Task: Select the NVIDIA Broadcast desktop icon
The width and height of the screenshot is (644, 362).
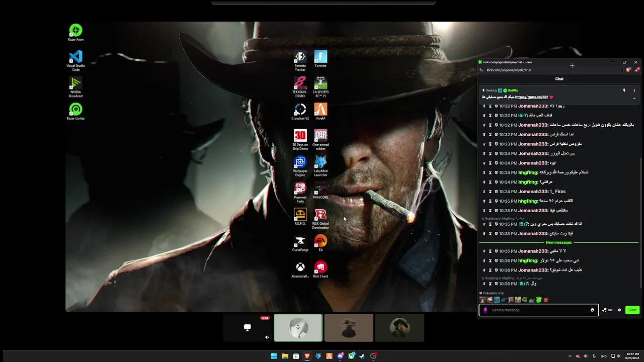Action: pyautogui.click(x=75, y=87)
